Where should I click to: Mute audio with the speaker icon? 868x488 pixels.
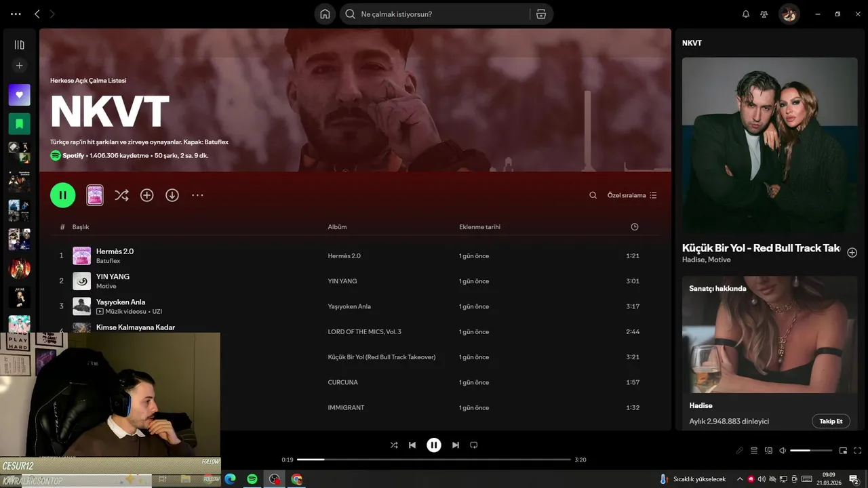pos(783,451)
